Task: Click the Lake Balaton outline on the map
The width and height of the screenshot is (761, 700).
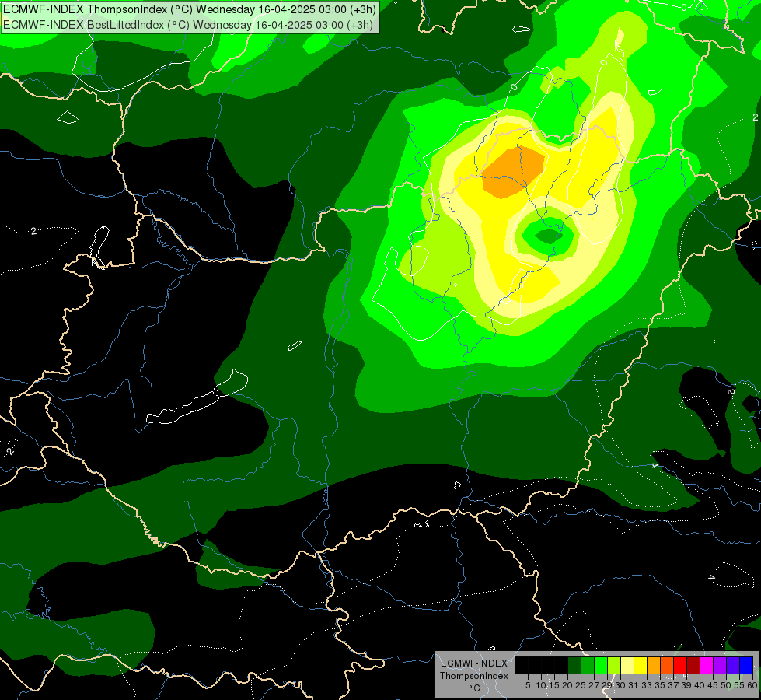Action: tap(197, 397)
